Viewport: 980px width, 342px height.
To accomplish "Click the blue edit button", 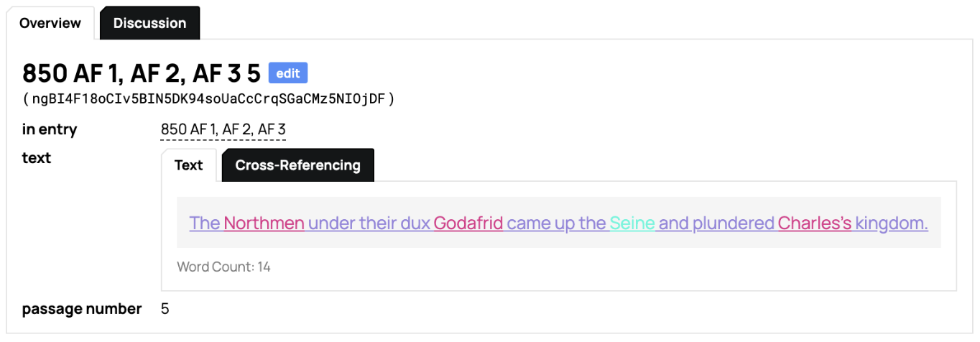I will click(288, 73).
